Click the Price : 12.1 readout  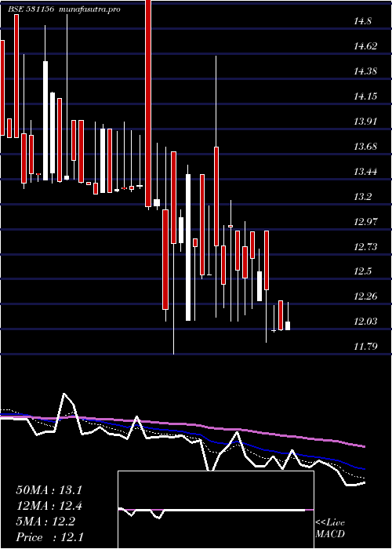pyautogui.click(x=49, y=537)
